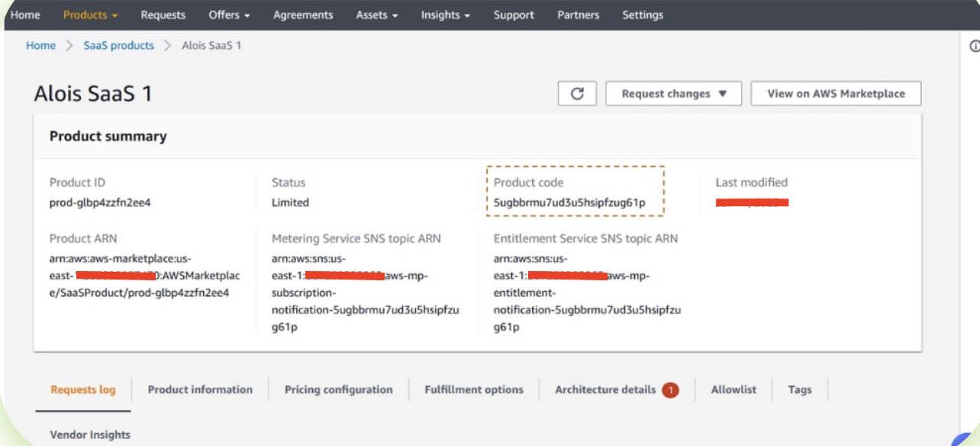This screenshot has width=980, height=446.
Task: Switch to the Product information tab
Action: pos(200,389)
